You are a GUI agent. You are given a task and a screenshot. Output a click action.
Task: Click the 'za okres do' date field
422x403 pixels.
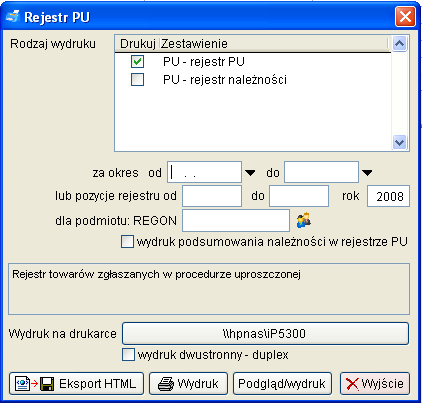pos(321,172)
